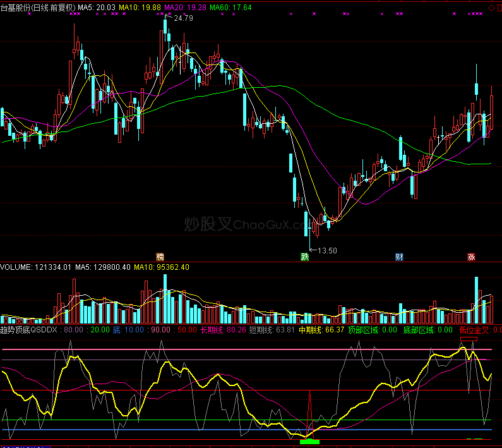The height and width of the screenshot is (448, 502).
Task: Select the yellow MA10 price label
Action: 140,7
